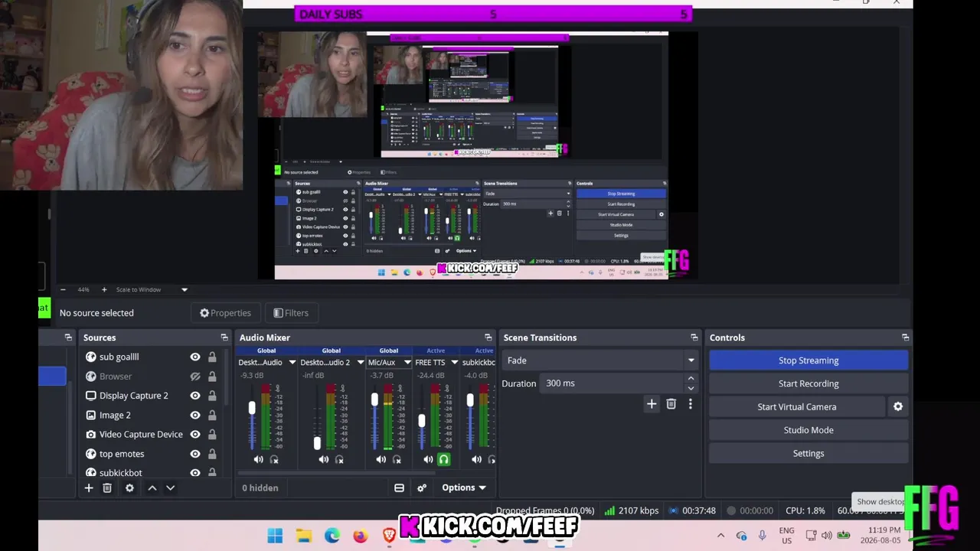
Task: Hide the Image 2 source
Action: point(195,415)
